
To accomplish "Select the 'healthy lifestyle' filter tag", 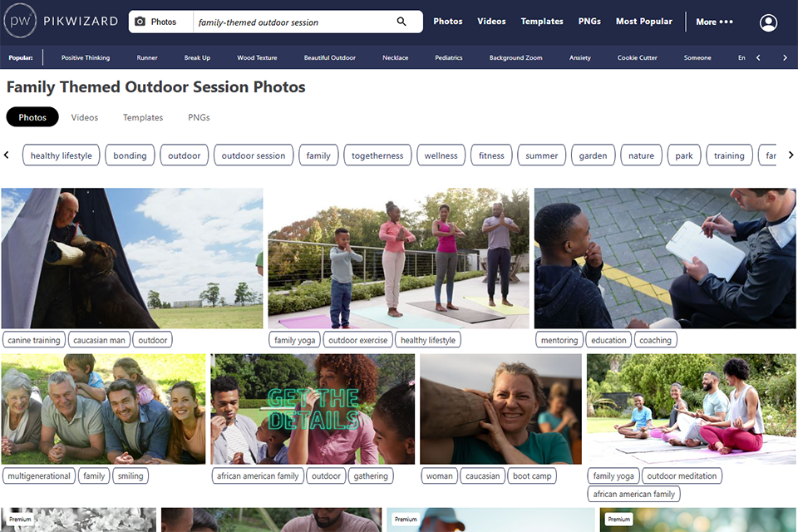I will 61,155.
